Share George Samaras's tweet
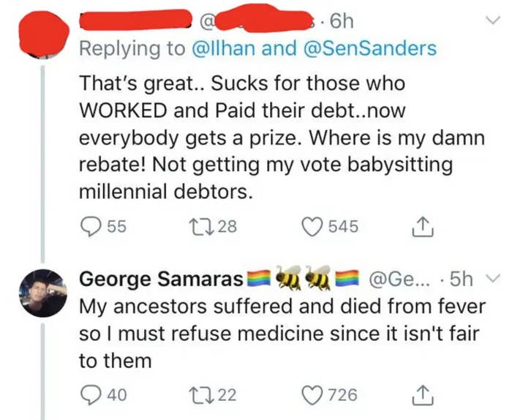 tap(422, 395)
